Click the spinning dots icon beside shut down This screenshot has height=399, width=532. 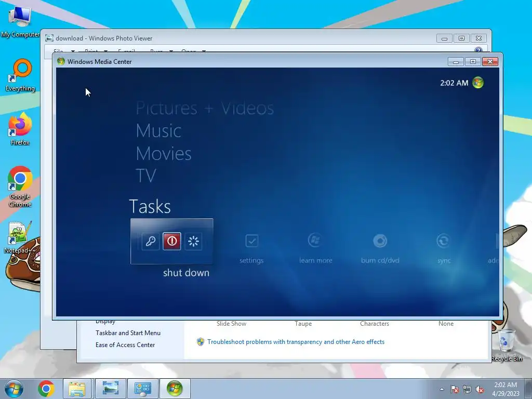tap(193, 241)
